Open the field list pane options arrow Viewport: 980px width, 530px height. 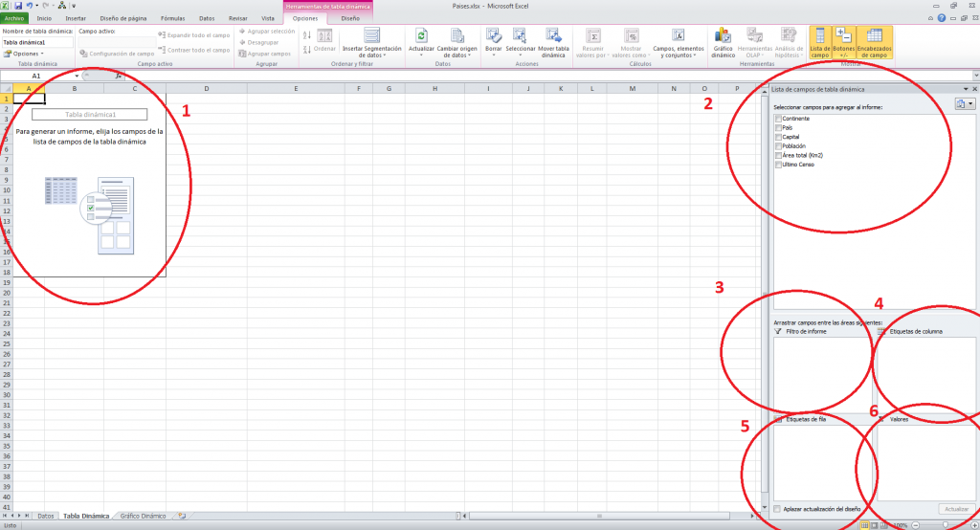[x=966, y=89]
